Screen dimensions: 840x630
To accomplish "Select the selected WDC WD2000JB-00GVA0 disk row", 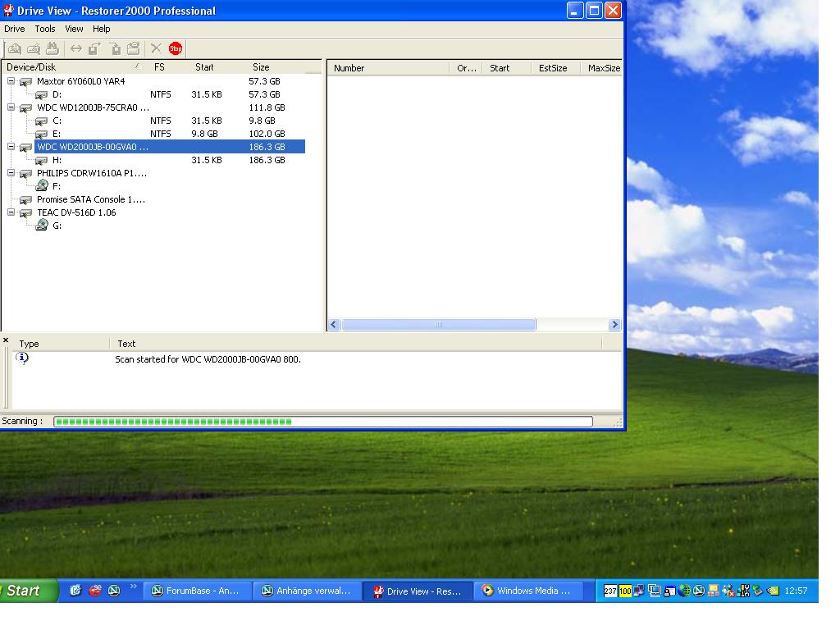I will click(170, 147).
